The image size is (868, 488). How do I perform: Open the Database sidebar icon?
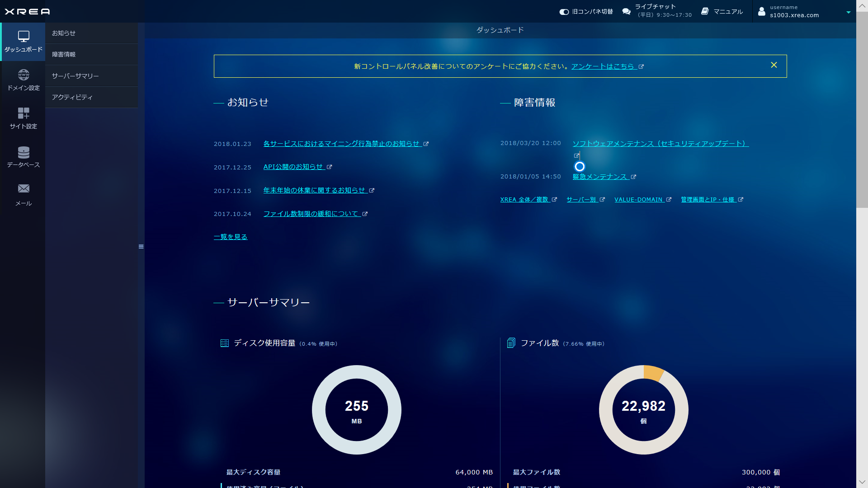pyautogui.click(x=24, y=152)
